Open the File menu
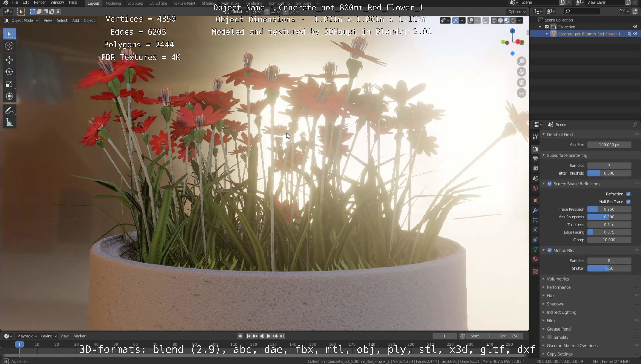 (15, 2)
